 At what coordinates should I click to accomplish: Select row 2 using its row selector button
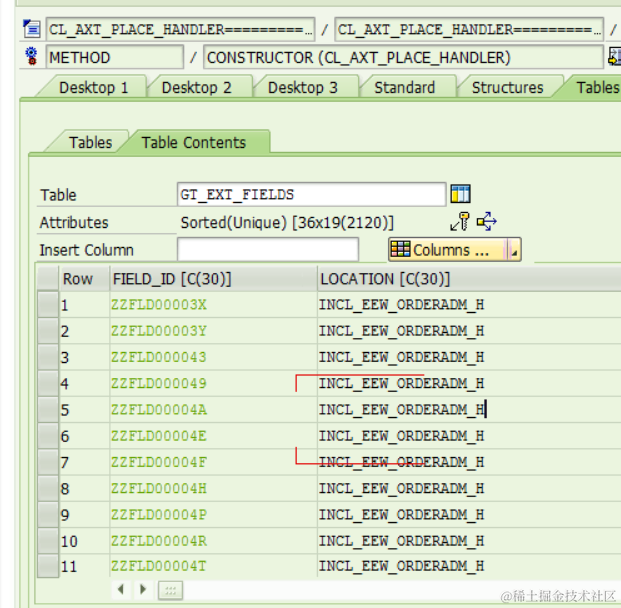pyautogui.click(x=48, y=331)
